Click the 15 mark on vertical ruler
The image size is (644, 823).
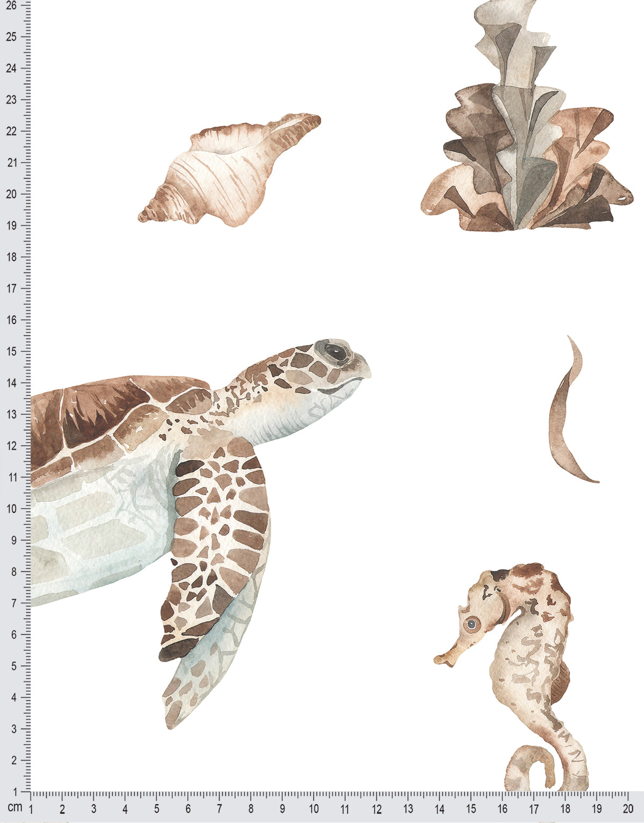(11, 351)
